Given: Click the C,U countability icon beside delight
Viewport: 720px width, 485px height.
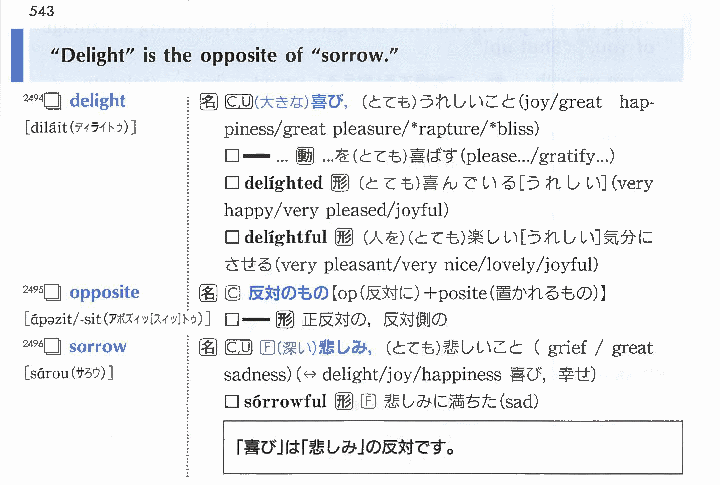Looking at the screenshot, I should click(x=237, y=101).
